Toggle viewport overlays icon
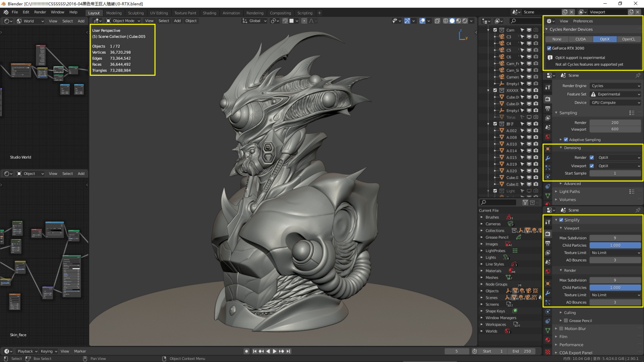 [x=422, y=21]
